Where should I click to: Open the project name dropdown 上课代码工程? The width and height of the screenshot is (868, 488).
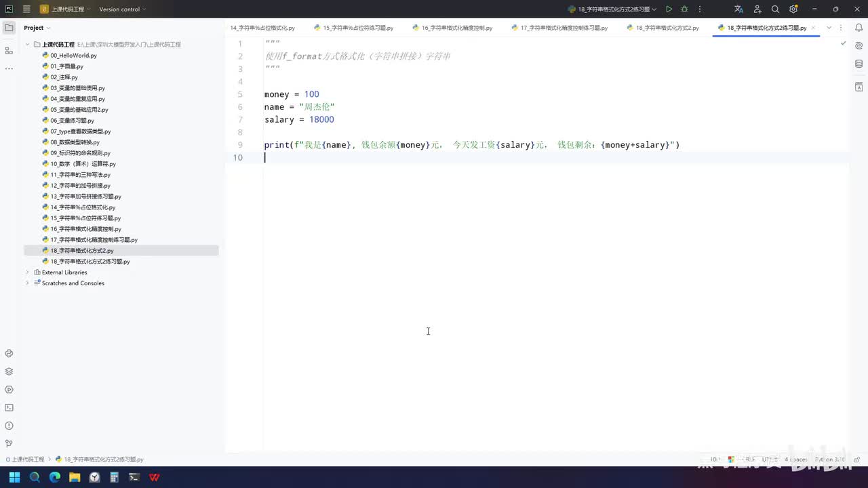click(x=64, y=9)
